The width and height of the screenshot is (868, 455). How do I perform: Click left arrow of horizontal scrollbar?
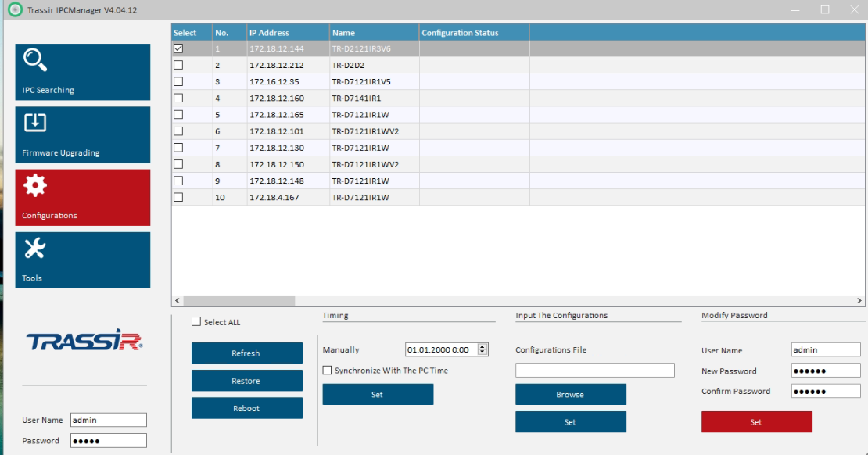[x=178, y=300]
